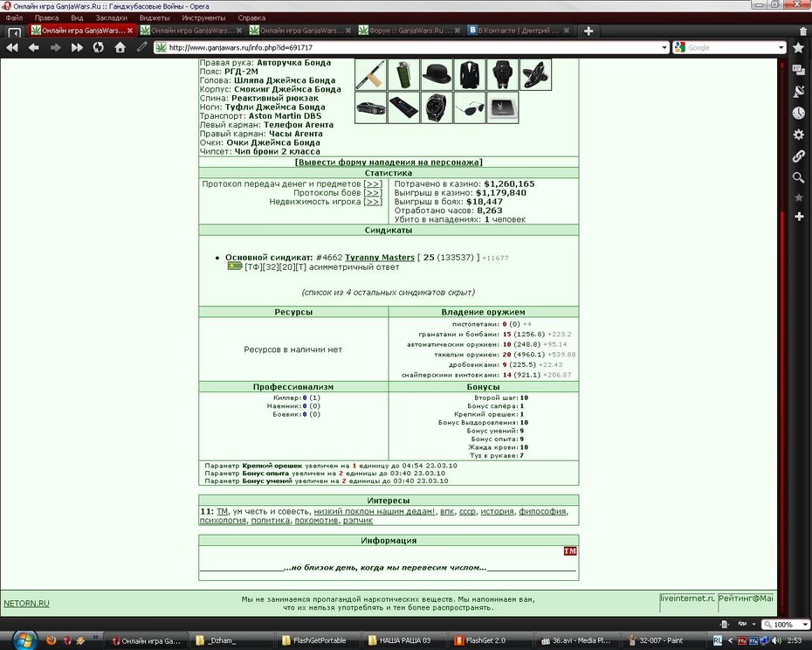Open closed tabs trash icon
This screenshot has width=812, height=650.
coord(803,31)
